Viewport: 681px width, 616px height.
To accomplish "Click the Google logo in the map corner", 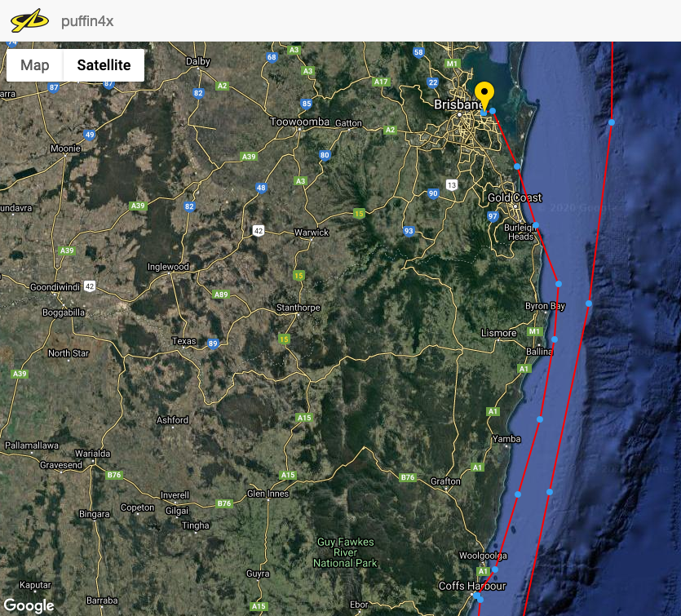I will [x=28, y=605].
